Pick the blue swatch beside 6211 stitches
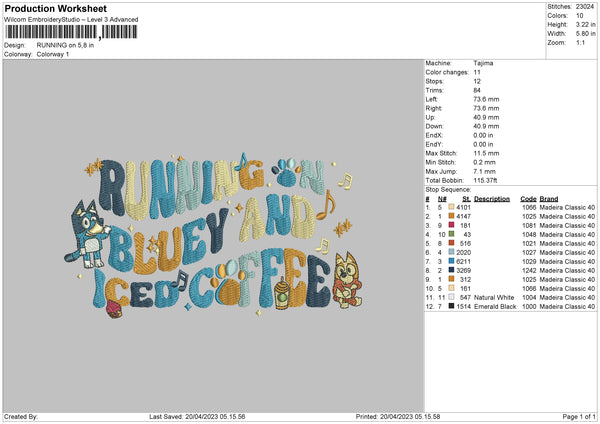The image size is (600, 424). click(451, 261)
